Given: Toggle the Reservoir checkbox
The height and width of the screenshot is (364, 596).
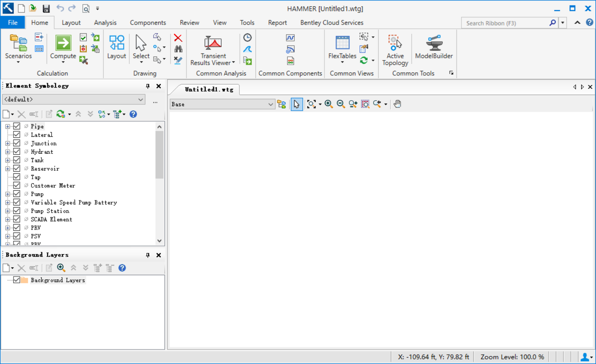Looking at the screenshot, I should click(16, 168).
